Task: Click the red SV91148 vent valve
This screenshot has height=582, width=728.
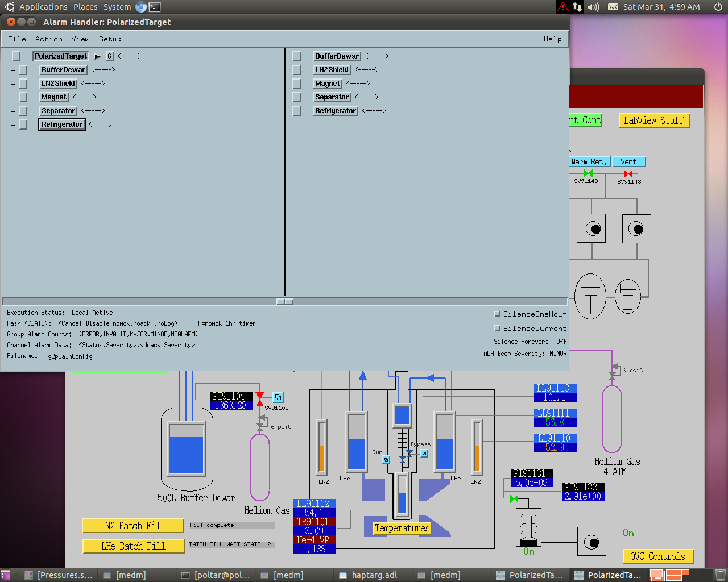Action: pyautogui.click(x=628, y=173)
